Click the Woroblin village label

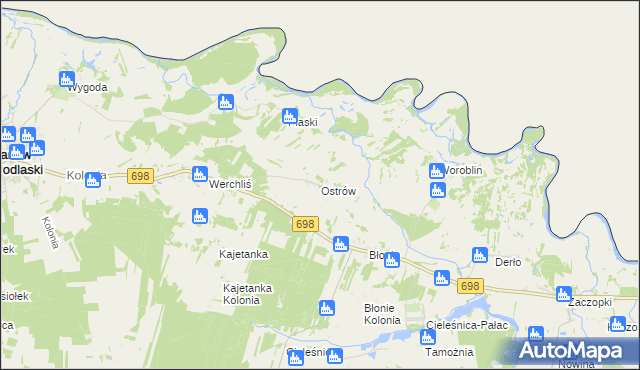tap(462, 170)
